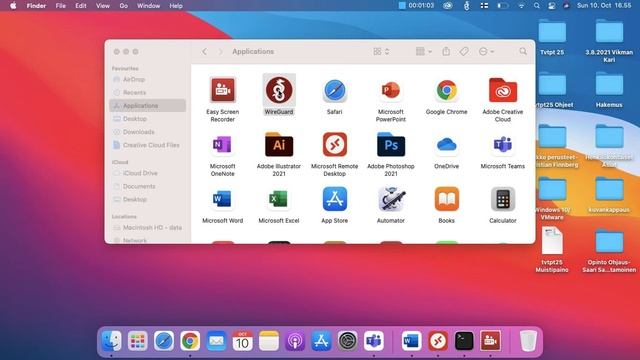640x360 pixels.
Task: Open the Trash in the Dock
Action: point(528,341)
